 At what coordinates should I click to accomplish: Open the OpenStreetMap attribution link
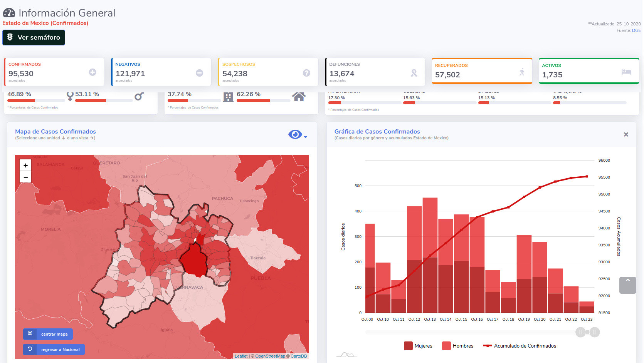270,356
